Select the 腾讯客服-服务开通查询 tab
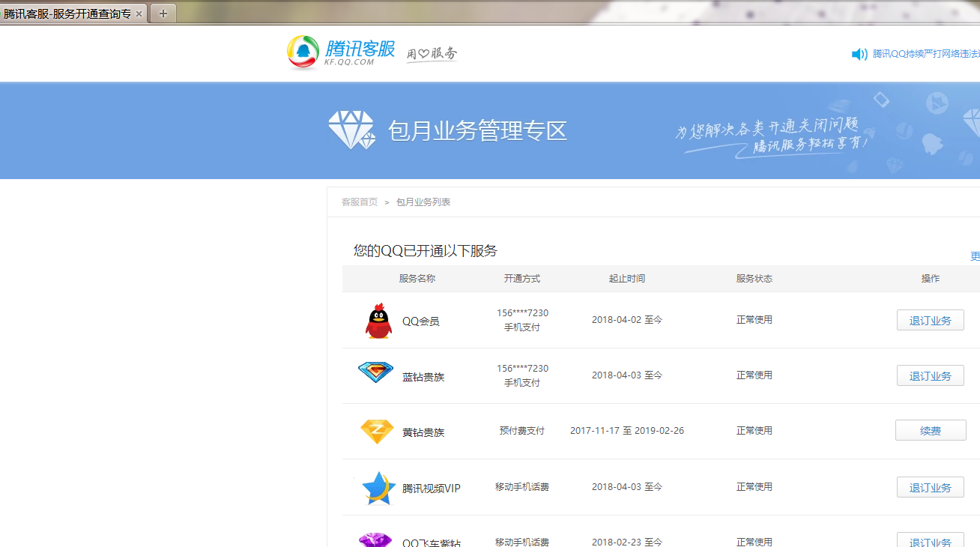Image resolution: width=980 pixels, height=547 pixels. point(67,13)
